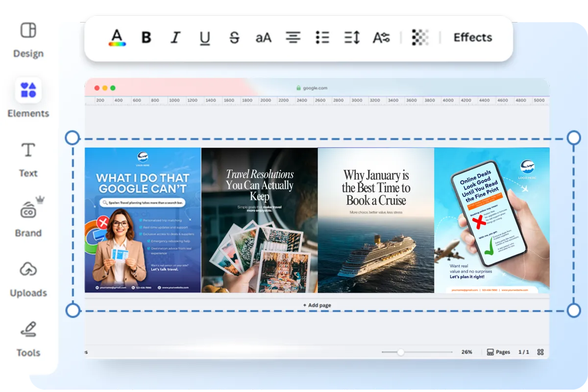Toggle underline formatting
The width and height of the screenshot is (588, 392).
tap(205, 38)
